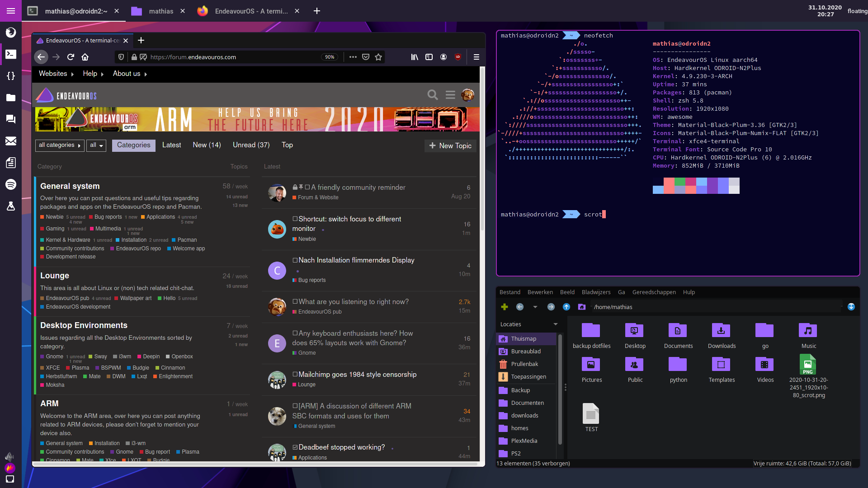Image resolution: width=868 pixels, height=488 pixels.
Task: Open the uBlock Origin extension icon
Action: [x=458, y=57]
